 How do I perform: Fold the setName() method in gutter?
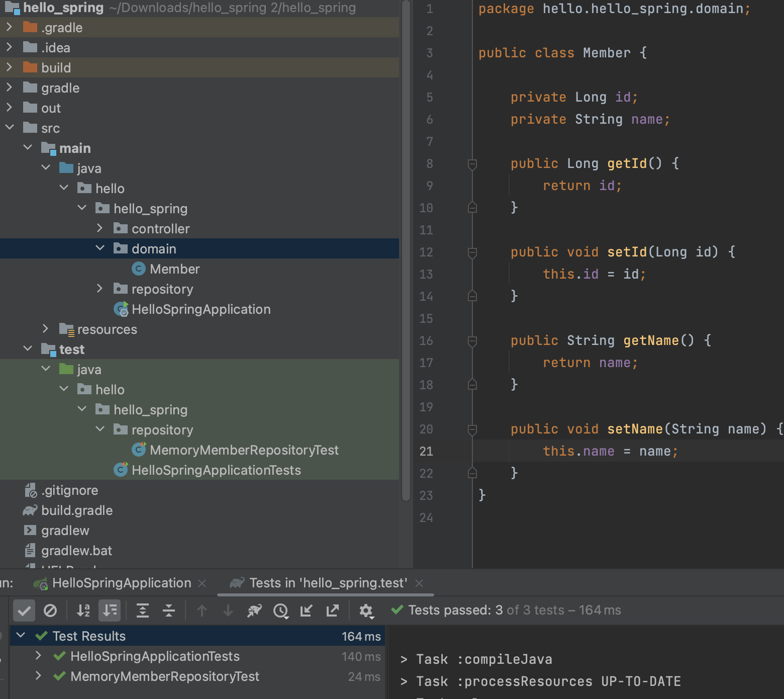click(x=472, y=429)
